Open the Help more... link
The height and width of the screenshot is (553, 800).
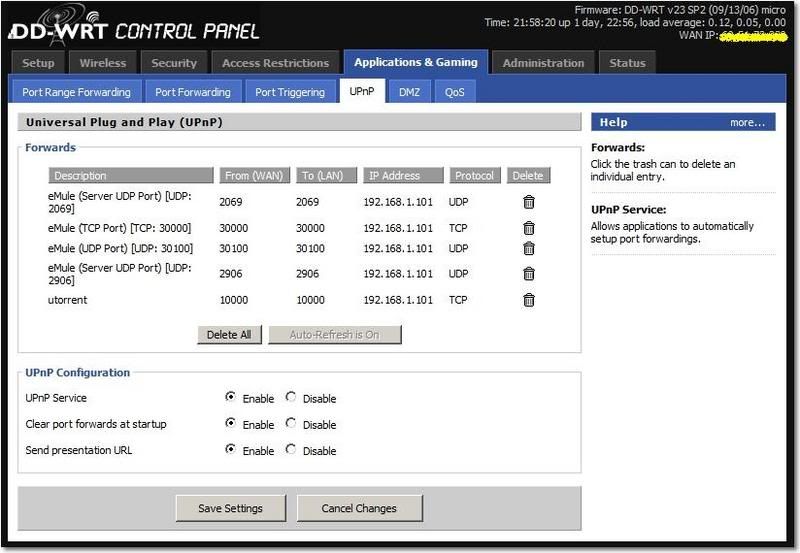point(747,122)
